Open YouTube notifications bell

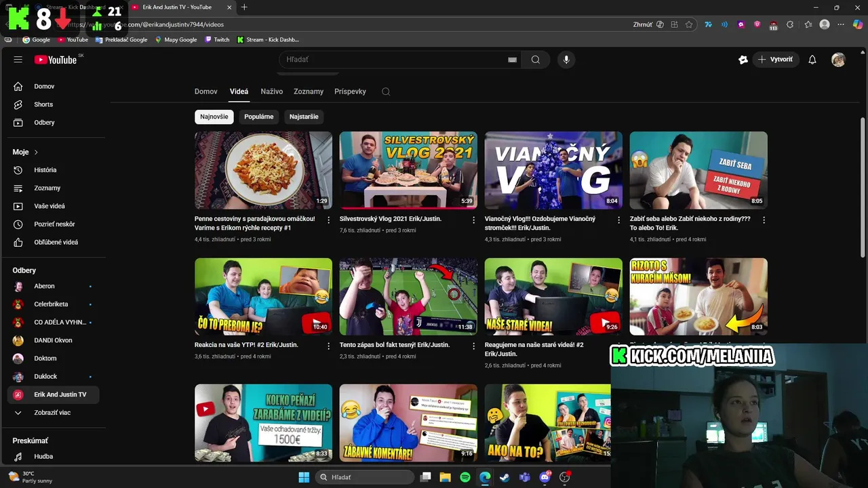tap(812, 60)
